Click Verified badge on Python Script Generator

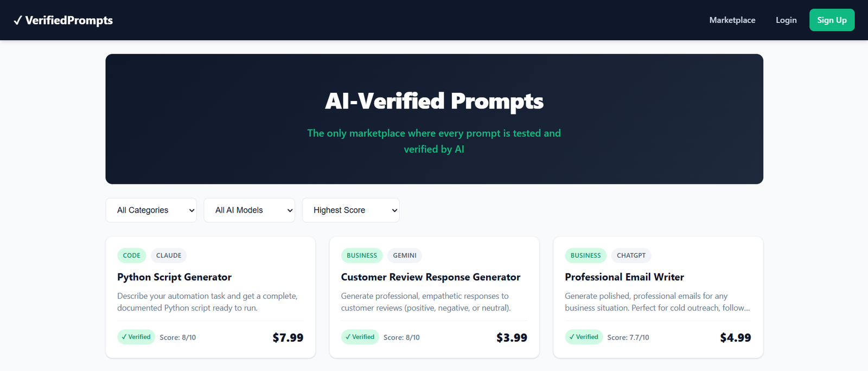(x=136, y=337)
